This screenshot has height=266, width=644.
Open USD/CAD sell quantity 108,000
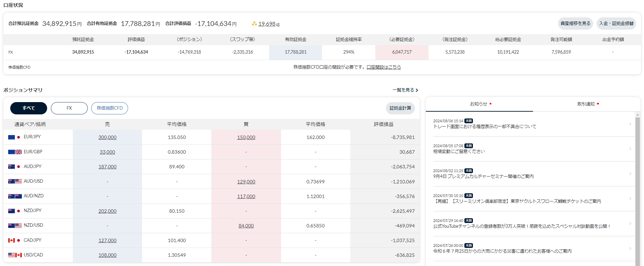coord(108,255)
